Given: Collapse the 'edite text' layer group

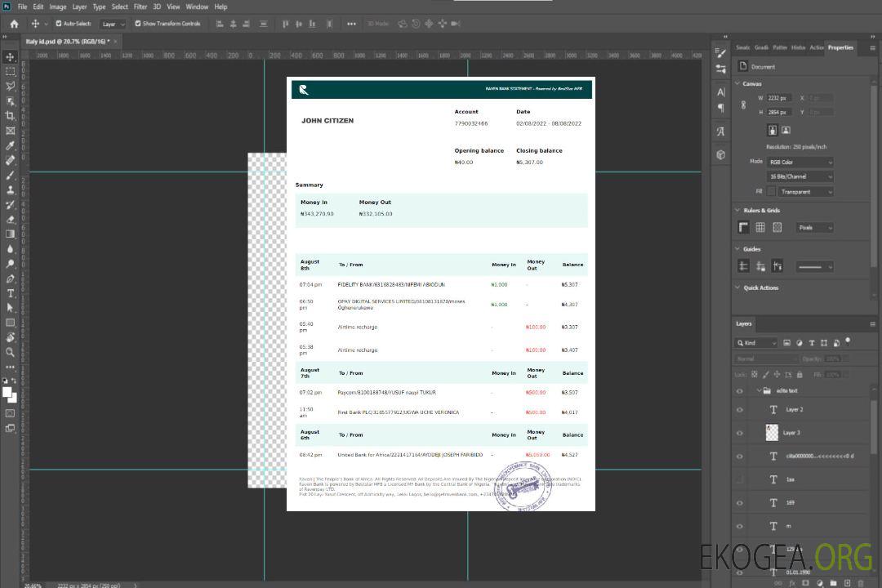Looking at the screenshot, I should pyautogui.click(x=759, y=390).
